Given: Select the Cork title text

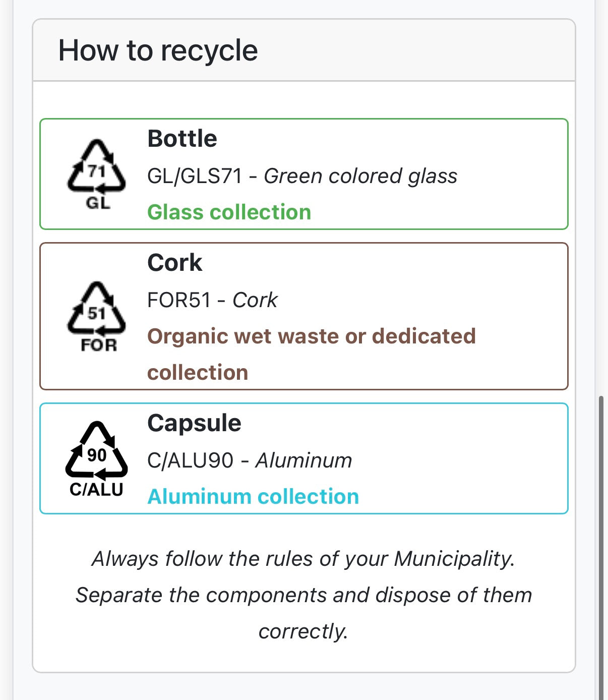Looking at the screenshot, I should point(174,263).
